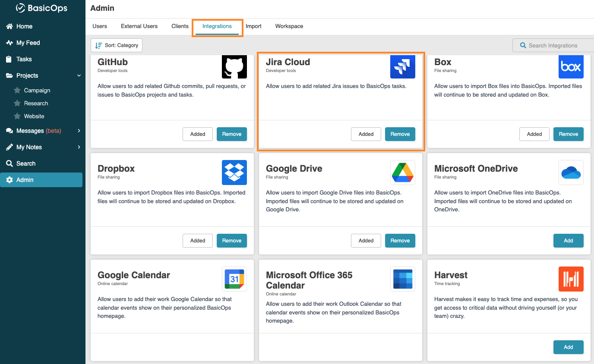594x364 pixels.
Task: Click the Harvest card title
Action: tap(451, 275)
